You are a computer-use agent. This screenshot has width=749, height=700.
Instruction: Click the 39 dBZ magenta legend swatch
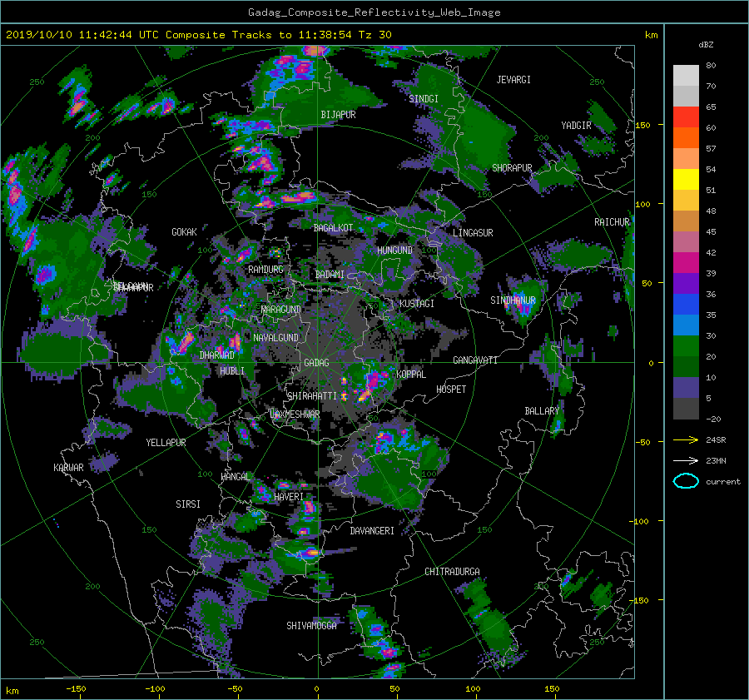pyautogui.click(x=686, y=262)
